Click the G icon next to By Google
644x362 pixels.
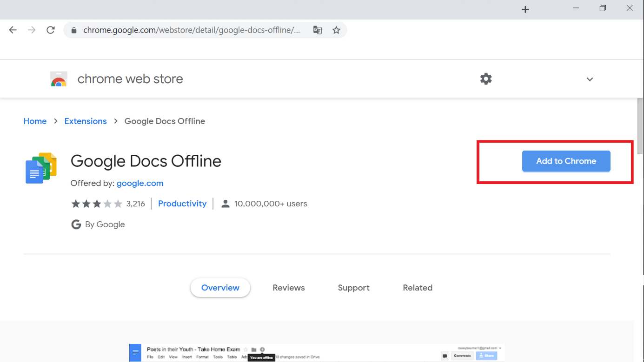[x=76, y=224]
